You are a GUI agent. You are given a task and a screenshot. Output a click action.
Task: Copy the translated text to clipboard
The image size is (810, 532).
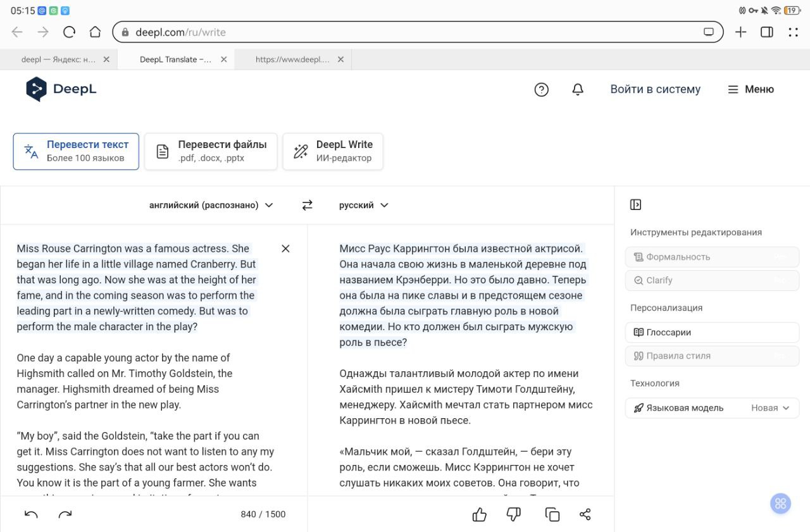pos(552,514)
